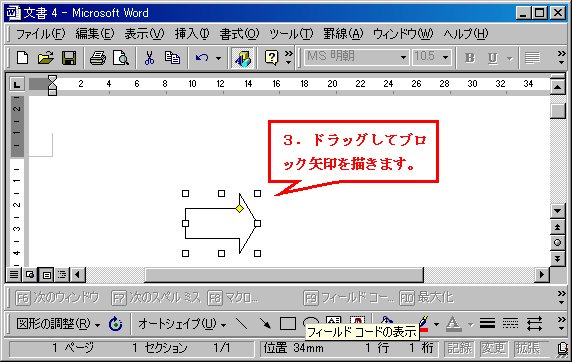Image resolution: width=572 pixels, height=362 pixels.
Task: Toggle bold formatting
Action: [469, 58]
